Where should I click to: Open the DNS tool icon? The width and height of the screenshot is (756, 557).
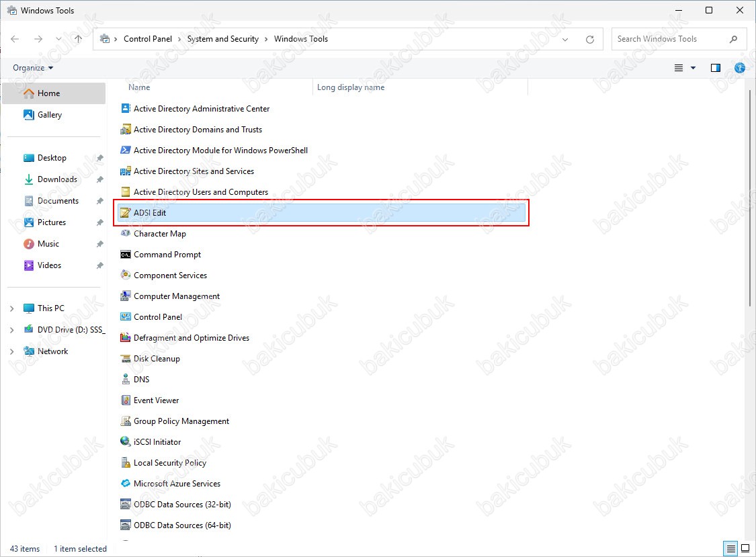pyautogui.click(x=126, y=379)
